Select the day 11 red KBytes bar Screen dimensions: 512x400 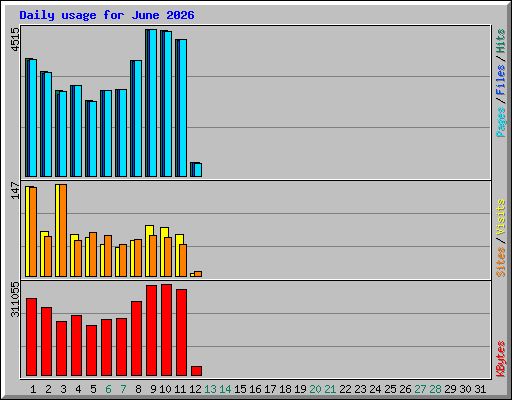pos(181,332)
